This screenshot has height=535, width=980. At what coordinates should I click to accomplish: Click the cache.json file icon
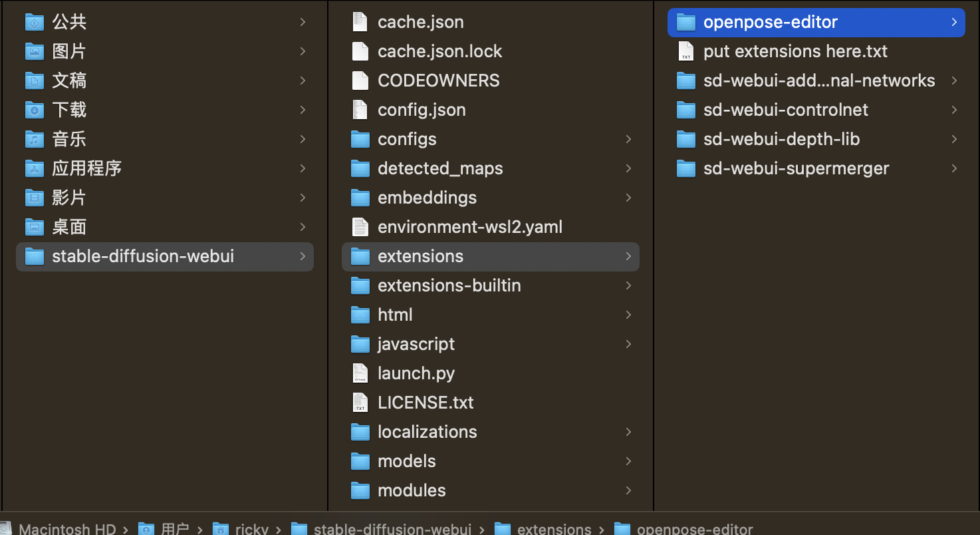[x=360, y=22]
